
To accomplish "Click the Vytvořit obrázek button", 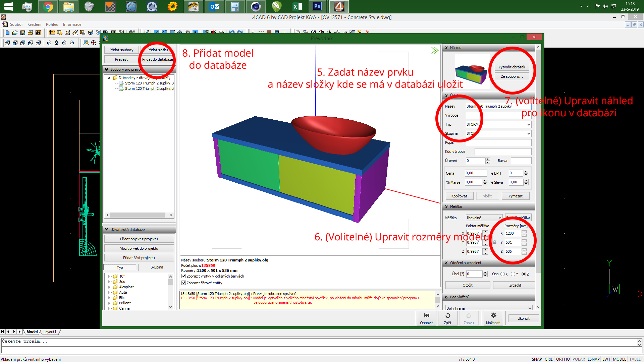I will pos(512,67).
